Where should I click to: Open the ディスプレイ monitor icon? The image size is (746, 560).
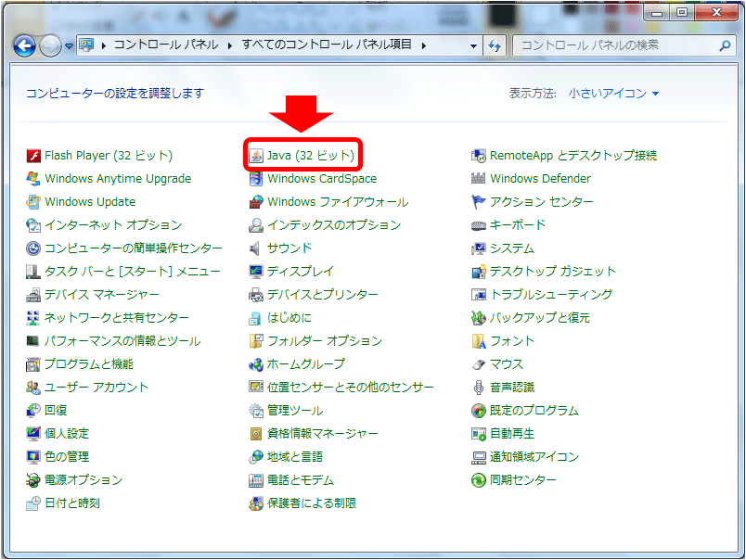click(x=256, y=272)
